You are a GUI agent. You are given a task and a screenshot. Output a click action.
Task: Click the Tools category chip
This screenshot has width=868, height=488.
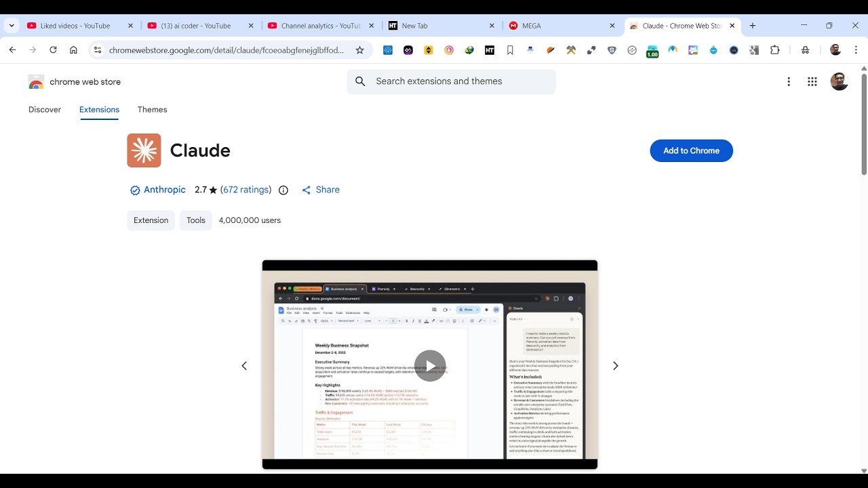click(x=196, y=220)
